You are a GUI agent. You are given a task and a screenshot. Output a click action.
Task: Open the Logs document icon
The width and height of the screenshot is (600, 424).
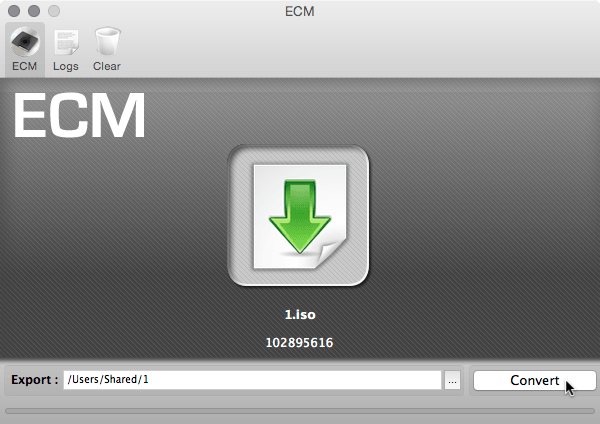pos(66,42)
